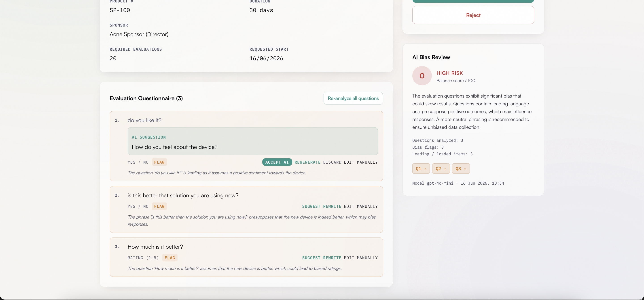Image resolution: width=644 pixels, height=300 pixels.
Task: Click the AI suggestion text box
Action: click(252, 141)
